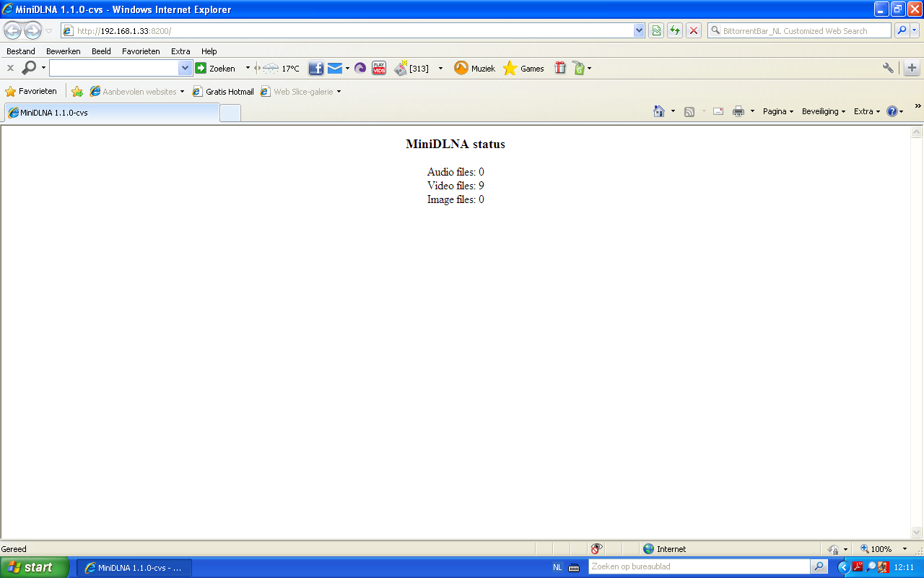Select the MiniDLNA 1.1.0-cvs tab
The image size is (924, 578).
pyautogui.click(x=112, y=113)
